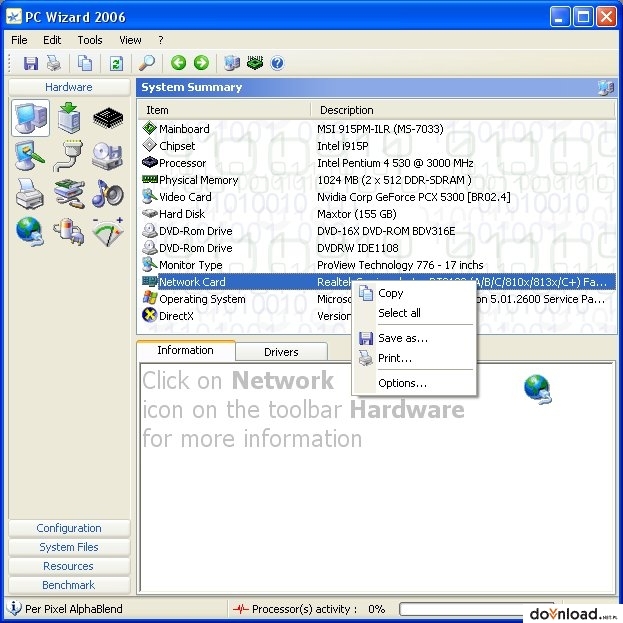The image size is (623, 623).
Task: Go back with green left arrow
Action: pos(178,63)
